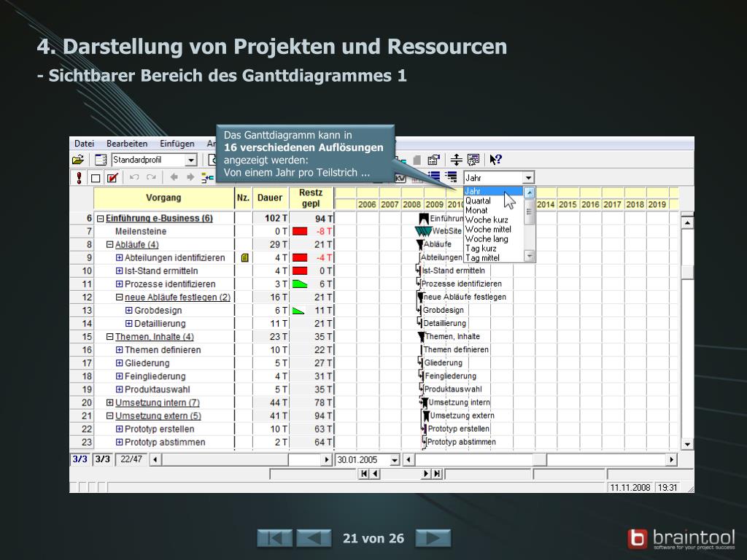Click the 22/47 counter field
The image size is (747, 560).
[131, 459]
